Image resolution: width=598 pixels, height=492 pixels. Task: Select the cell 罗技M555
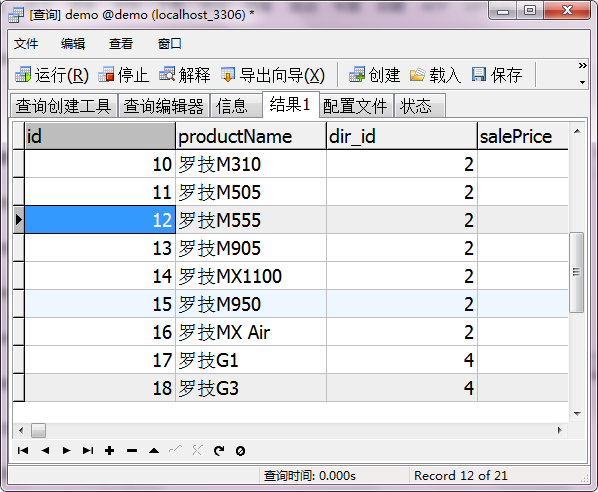[x=251, y=220]
